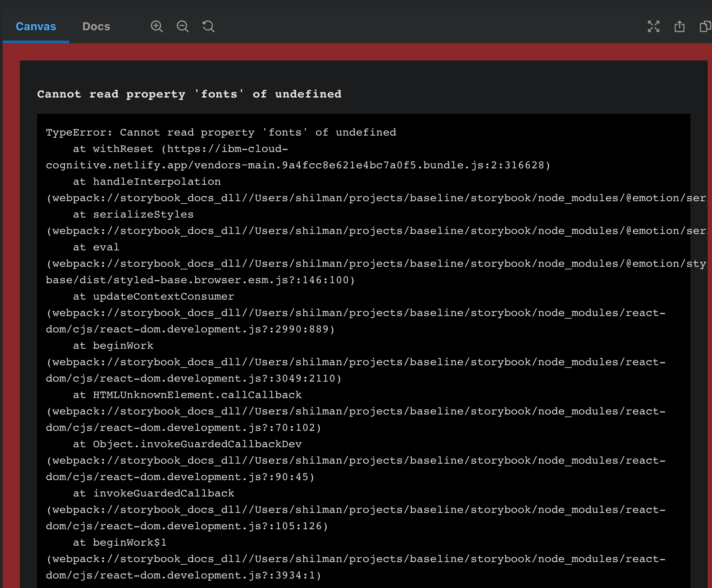Click the HTMLUnknownElement.callCallback stack entry
Image resolution: width=712 pixels, height=588 pixels.
pyautogui.click(x=197, y=395)
